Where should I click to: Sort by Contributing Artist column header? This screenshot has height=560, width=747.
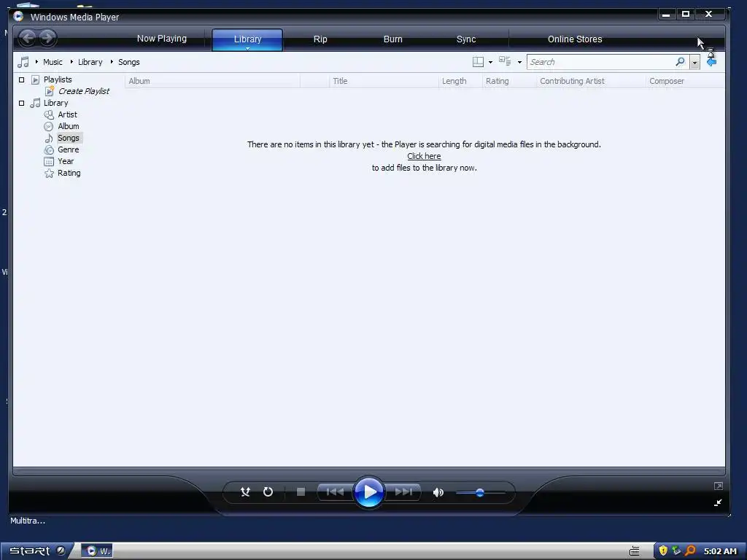tap(591, 81)
